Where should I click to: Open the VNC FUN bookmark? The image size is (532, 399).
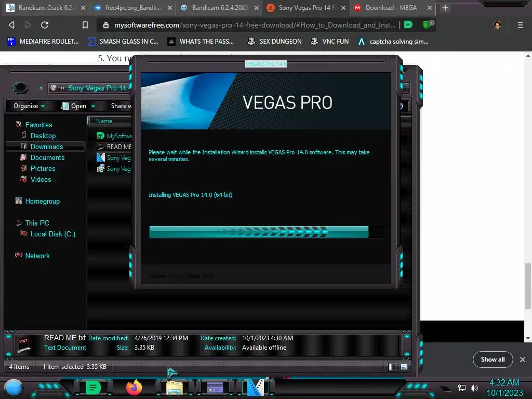pos(330,42)
